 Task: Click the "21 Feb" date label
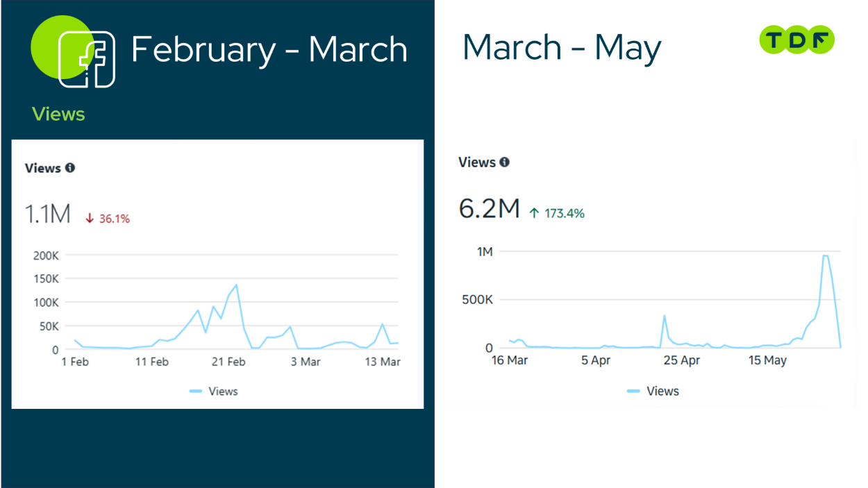[228, 362]
